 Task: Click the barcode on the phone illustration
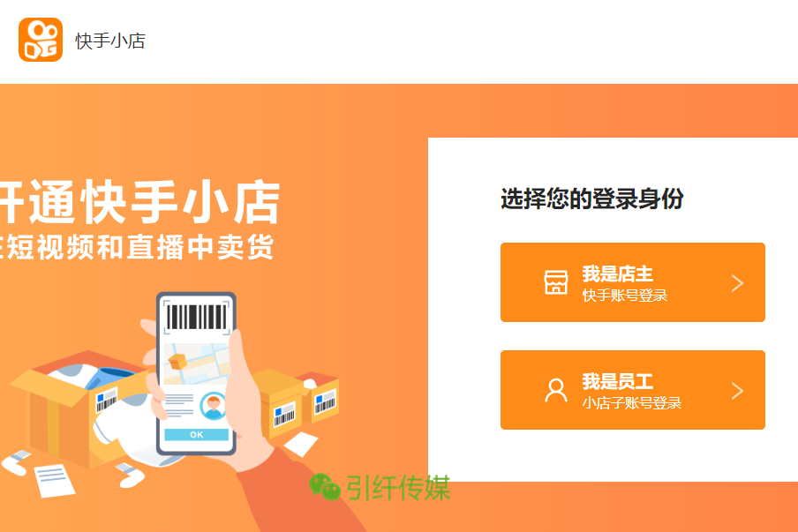coord(197,317)
